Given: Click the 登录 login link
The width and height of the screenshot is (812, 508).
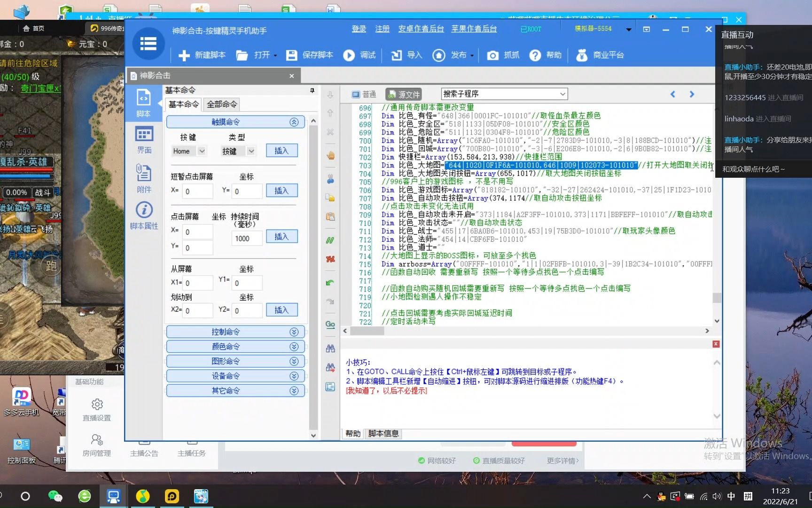Looking at the screenshot, I should click(x=359, y=29).
